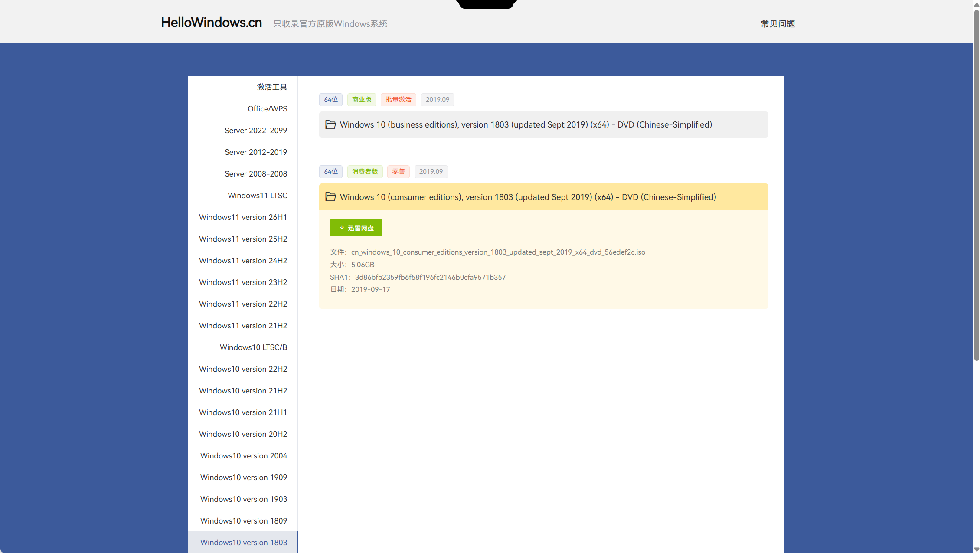
Task: Open the 激活工具 sidebar category
Action: 243,87
